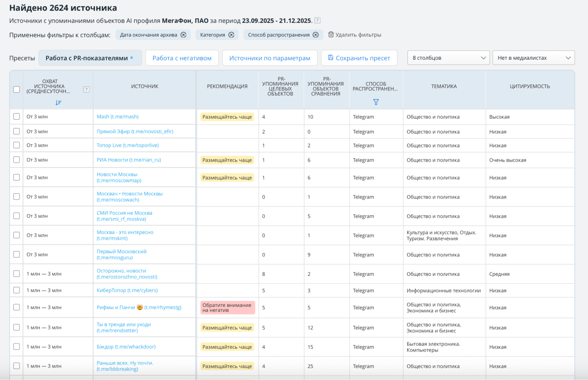The width and height of the screenshot is (588, 380).
Task: Remove the 'Категория' filter via its X icon
Action: click(231, 35)
